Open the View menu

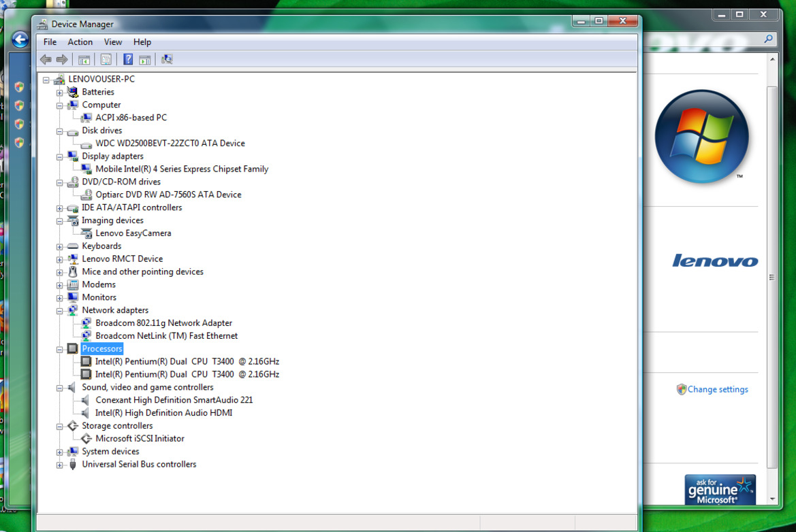113,42
